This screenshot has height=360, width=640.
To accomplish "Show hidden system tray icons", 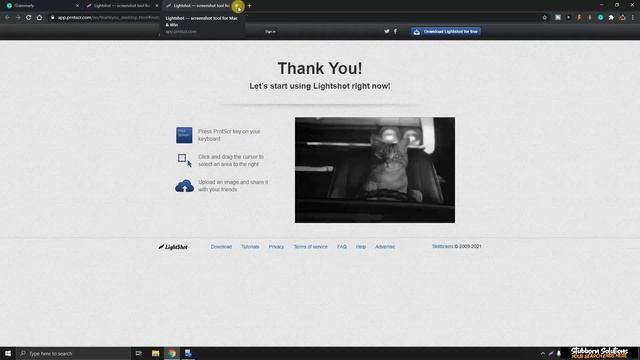I will click(543, 353).
